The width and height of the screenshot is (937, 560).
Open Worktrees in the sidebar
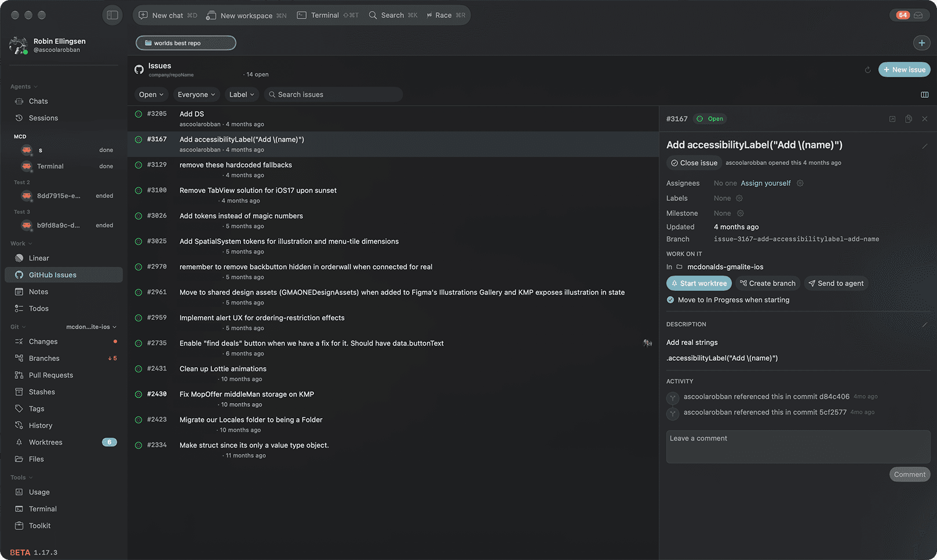click(64, 442)
